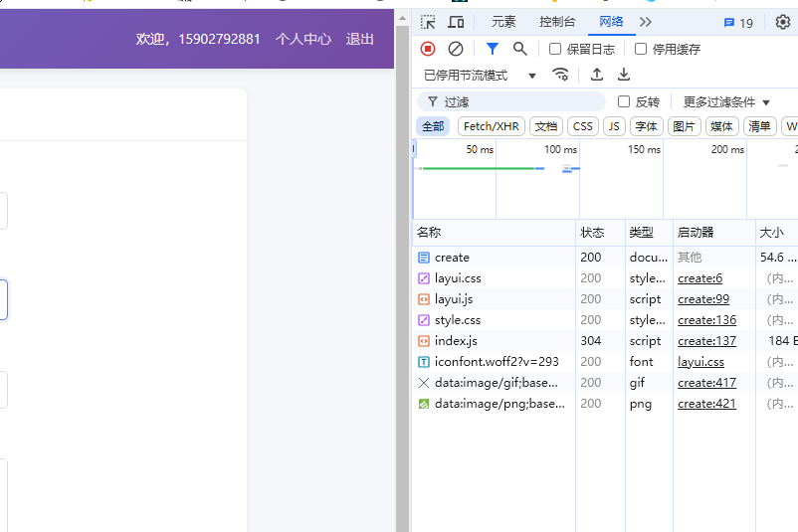Toggle the device toolbar icon
Viewport: 798px width, 532px height.
[x=456, y=22]
